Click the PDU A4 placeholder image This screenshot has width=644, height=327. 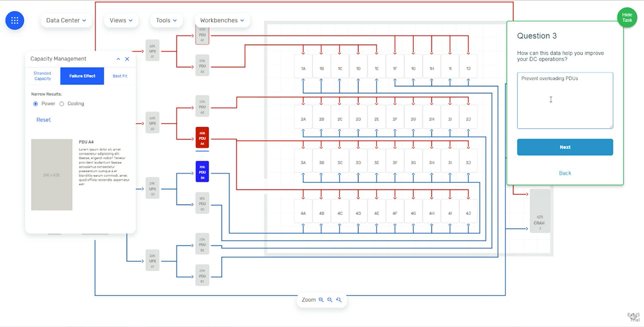click(x=52, y=175)
